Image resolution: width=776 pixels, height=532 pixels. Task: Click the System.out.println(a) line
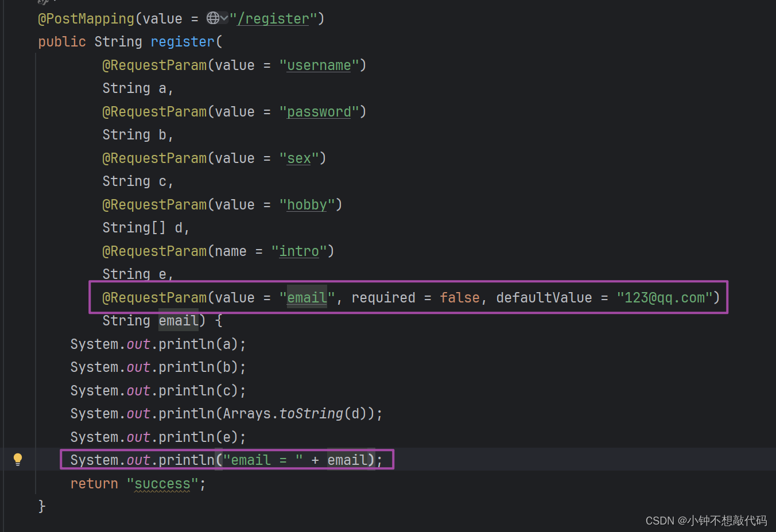click(158, 344)
